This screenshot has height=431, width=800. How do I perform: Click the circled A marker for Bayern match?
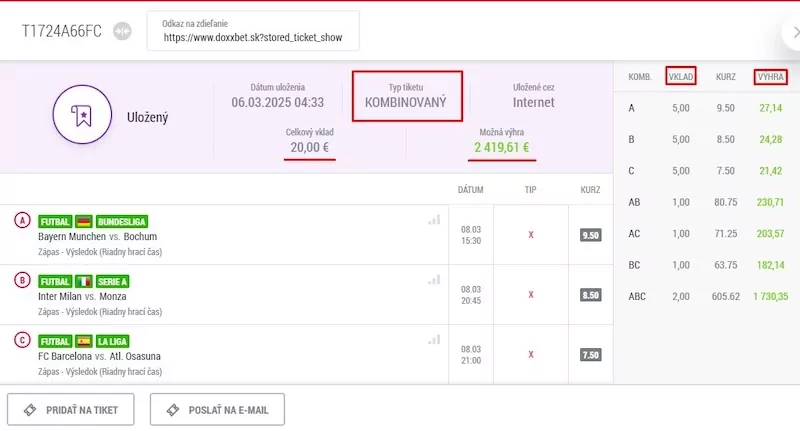click(22, 220)
